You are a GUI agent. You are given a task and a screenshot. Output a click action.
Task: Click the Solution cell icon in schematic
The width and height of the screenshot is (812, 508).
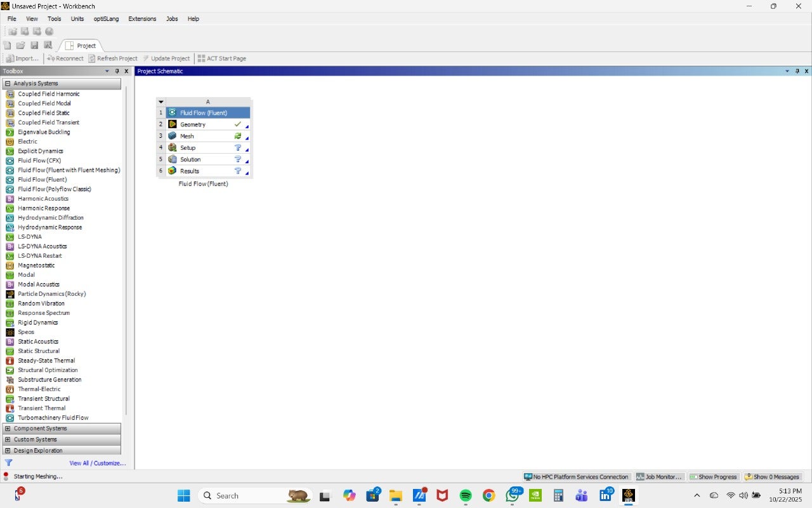point(173,159)
